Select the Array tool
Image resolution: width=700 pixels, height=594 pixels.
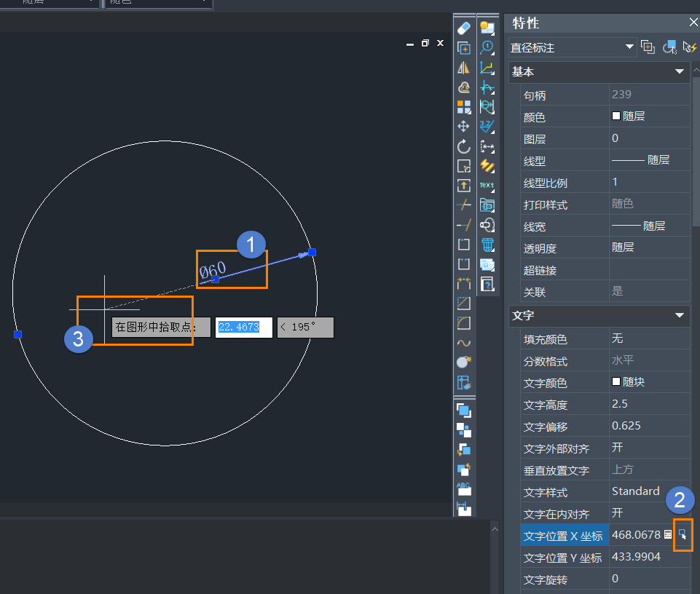(464, 107)
